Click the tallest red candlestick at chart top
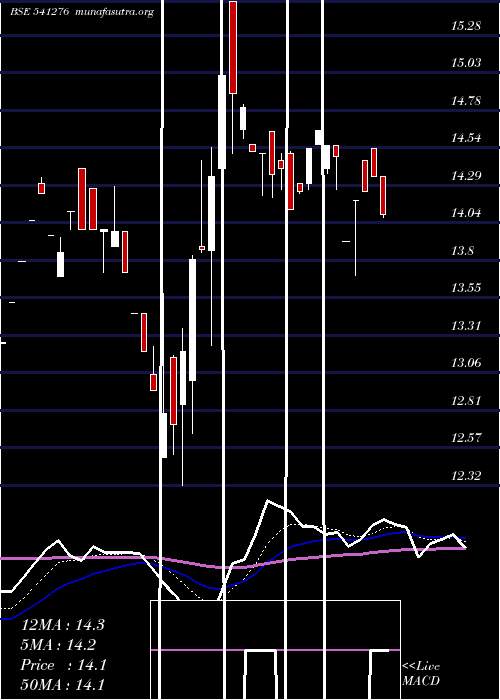Viewport: 500px width, 700px height. pos(233,47)
